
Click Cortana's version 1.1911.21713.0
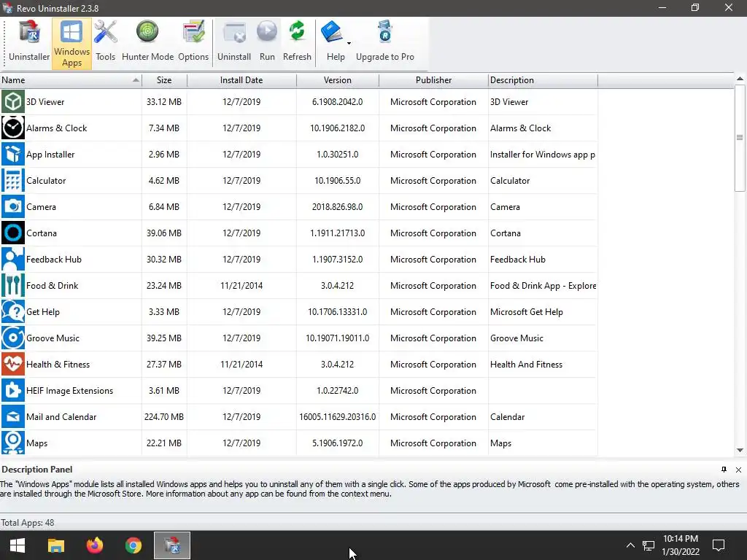(x=337, y=233)
